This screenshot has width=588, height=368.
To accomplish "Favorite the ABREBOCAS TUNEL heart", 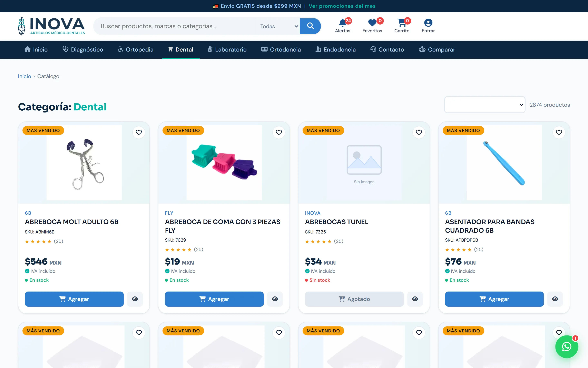I will tap(419, 132).
